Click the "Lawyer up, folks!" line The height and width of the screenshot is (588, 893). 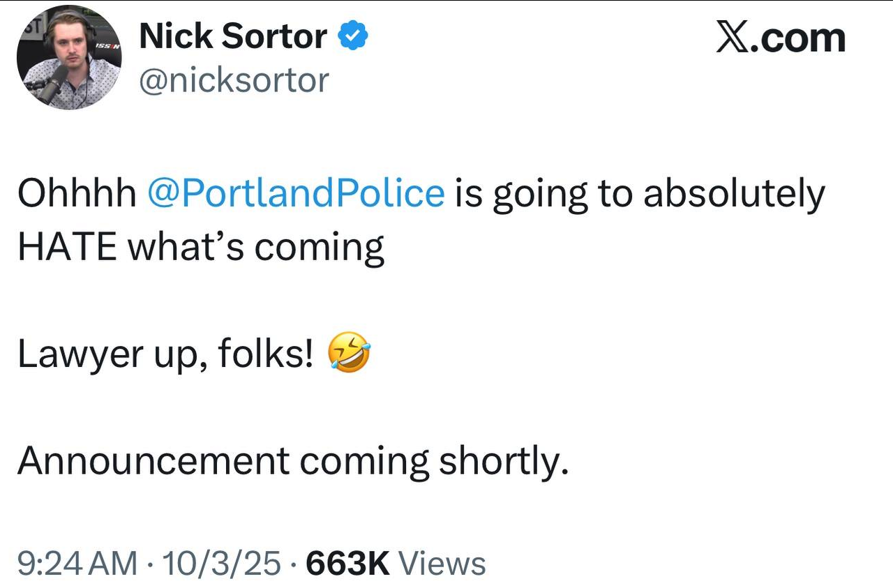(x=165, y=354)
